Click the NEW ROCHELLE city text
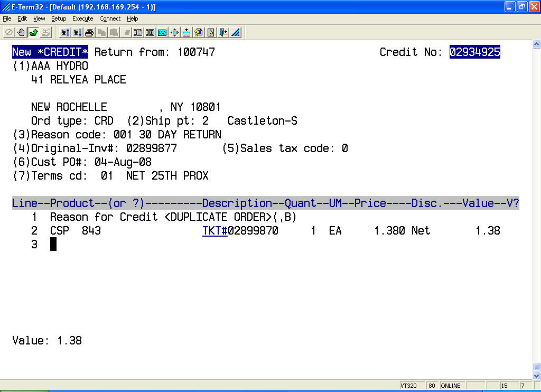 tap(69, 107)
